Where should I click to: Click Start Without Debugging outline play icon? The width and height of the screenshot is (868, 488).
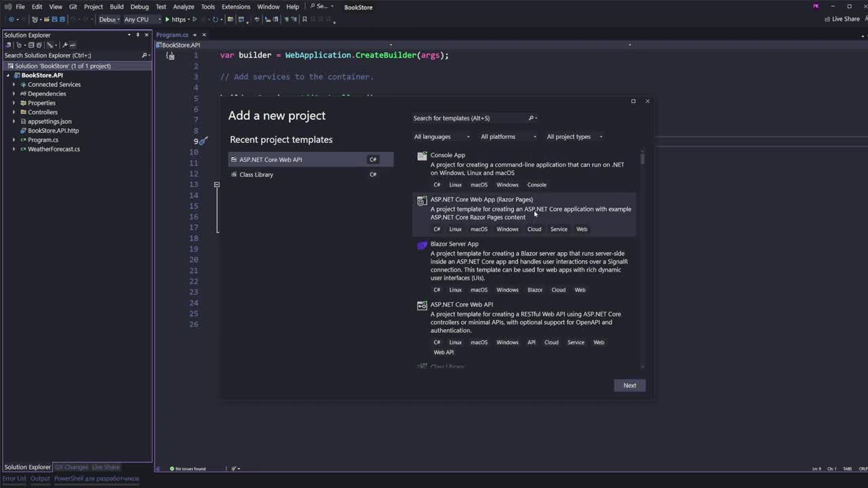click(195, 19)
